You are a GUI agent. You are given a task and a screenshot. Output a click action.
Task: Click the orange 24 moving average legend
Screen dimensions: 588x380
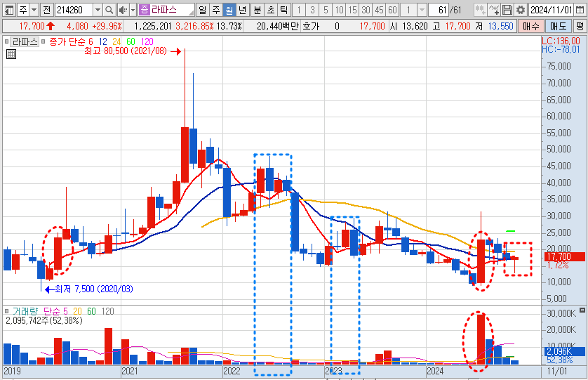coord(116,41)
